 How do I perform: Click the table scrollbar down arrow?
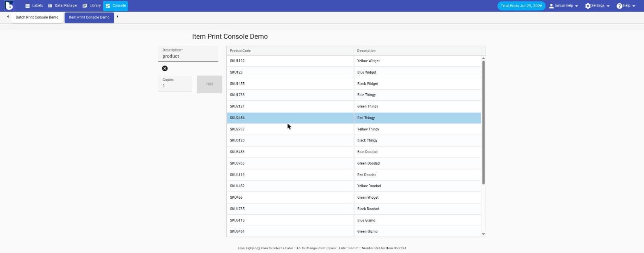483,234
